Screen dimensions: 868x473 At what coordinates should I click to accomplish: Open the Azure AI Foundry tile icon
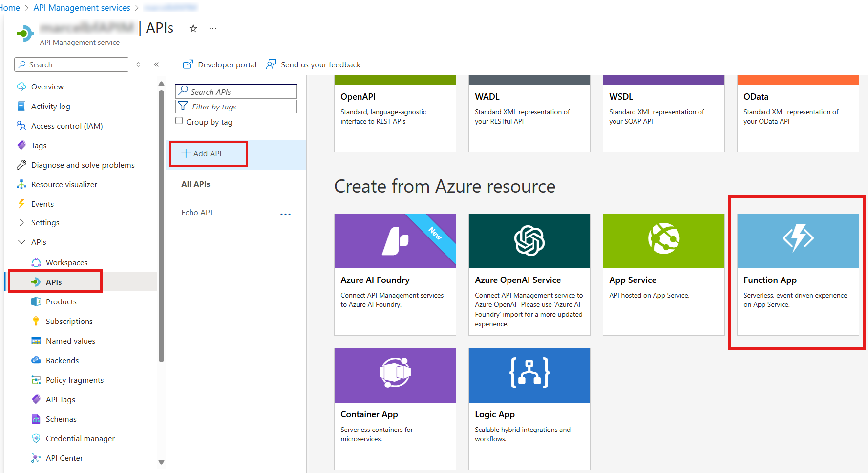coord(395,241)
